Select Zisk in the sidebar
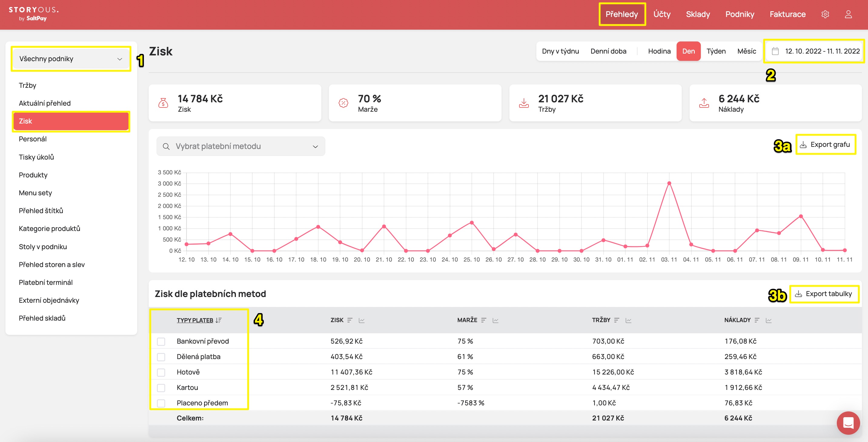Screen dimensions: 868x442 71,121
